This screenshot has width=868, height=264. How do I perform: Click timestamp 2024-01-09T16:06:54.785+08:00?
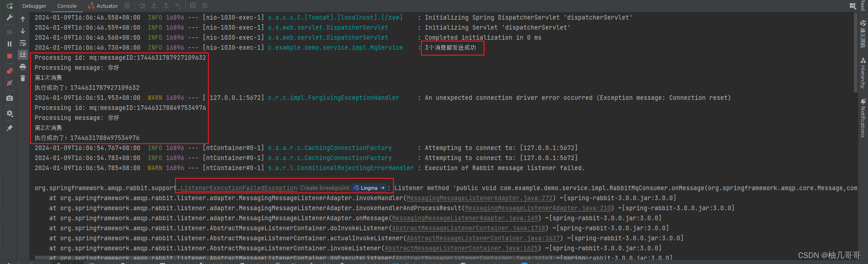coord(88,168)
